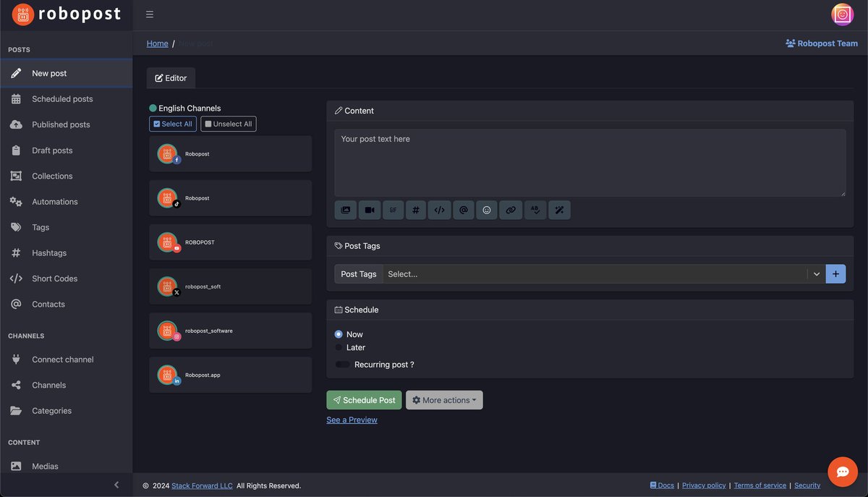
Task: Open Scheduled posts in the sidebar
Action: [62, 98]
